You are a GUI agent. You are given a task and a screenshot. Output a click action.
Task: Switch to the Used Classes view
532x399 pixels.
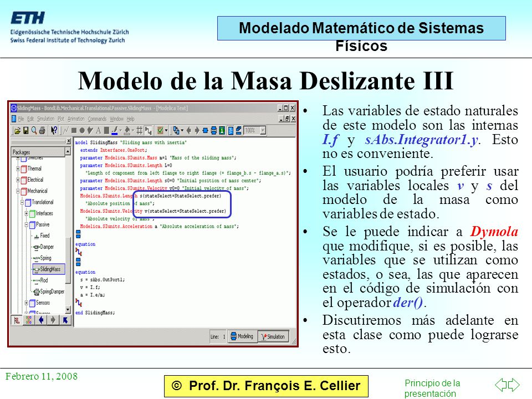pos(239,130)
